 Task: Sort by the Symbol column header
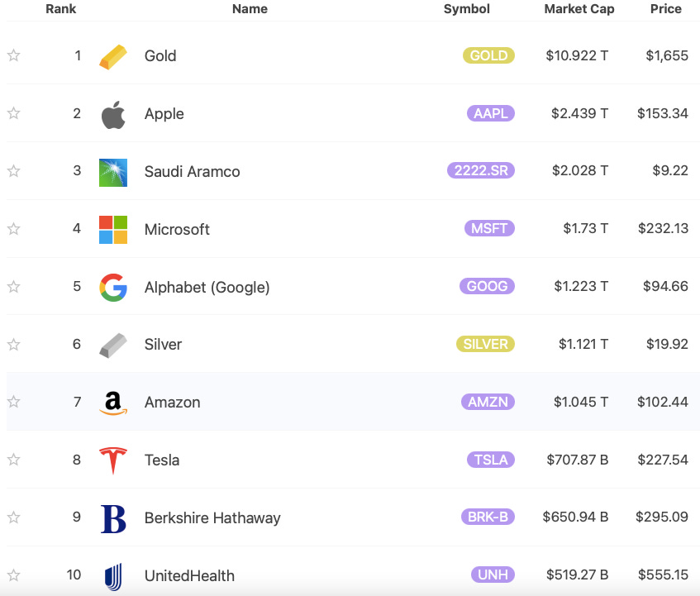coord(466,9)
